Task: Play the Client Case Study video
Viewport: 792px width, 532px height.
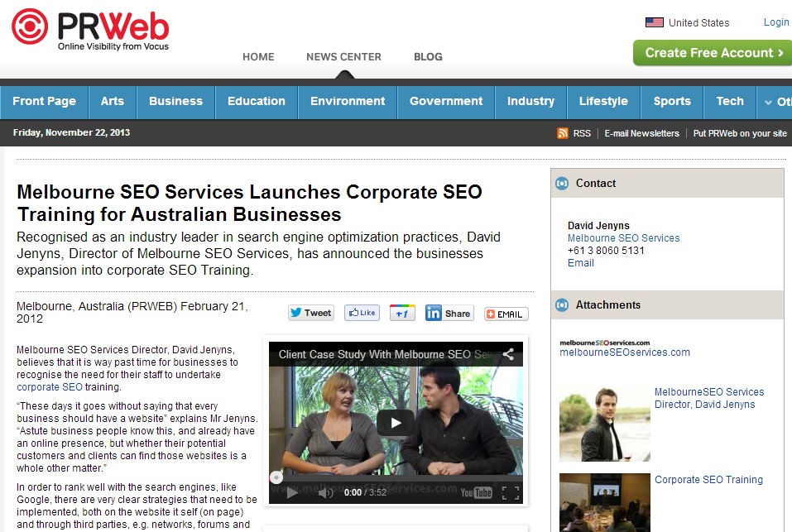Action: click(396, 423)
